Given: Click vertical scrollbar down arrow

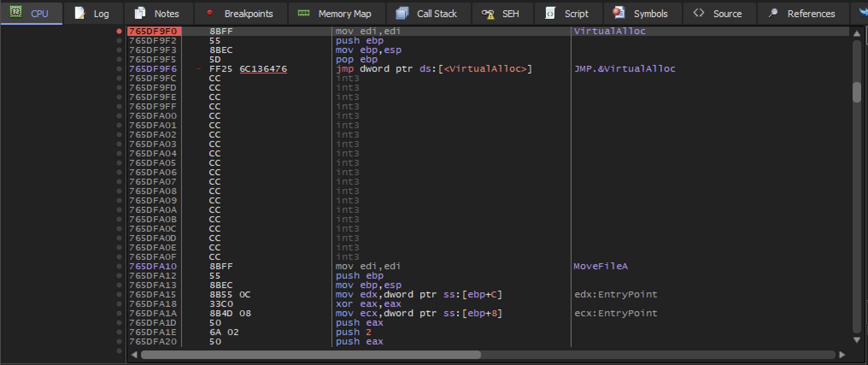Looking at the screenshot, I should 856,340.
